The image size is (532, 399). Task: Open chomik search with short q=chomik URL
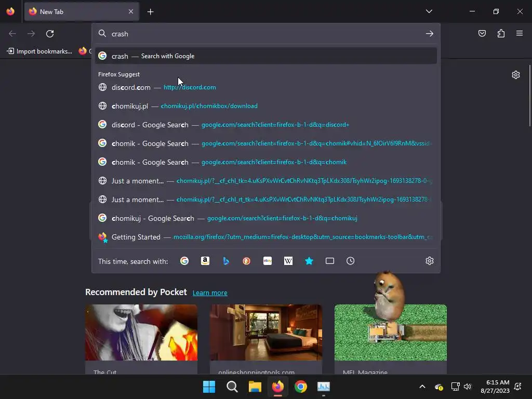click(266, 162)
